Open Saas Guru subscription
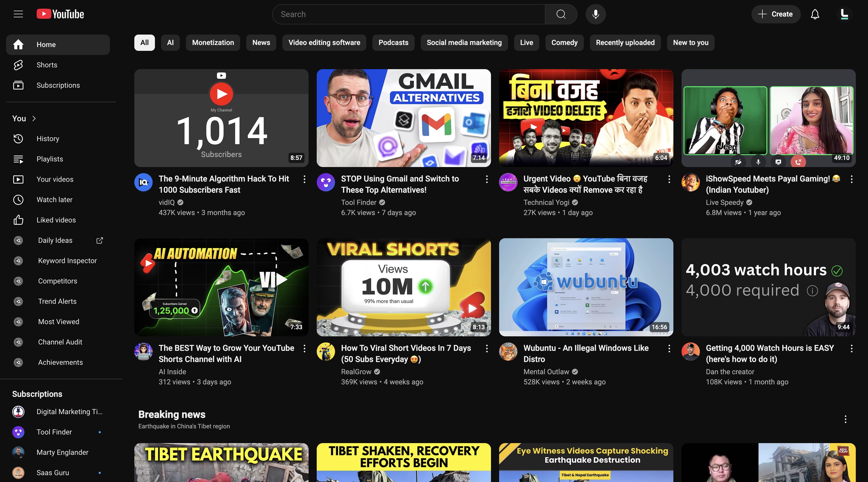This screenshot has width=868, height=482. tap(58, 473)
